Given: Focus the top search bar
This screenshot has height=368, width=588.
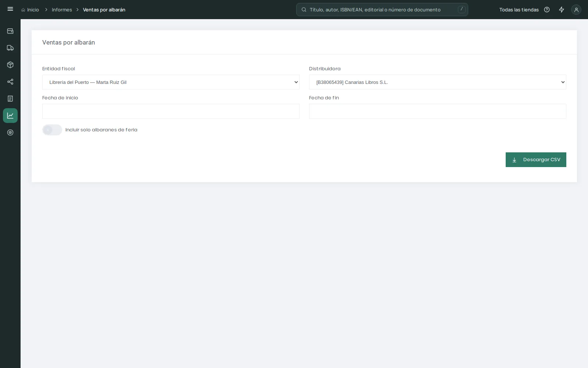Looking at the screenshot, I should point(382,10).
